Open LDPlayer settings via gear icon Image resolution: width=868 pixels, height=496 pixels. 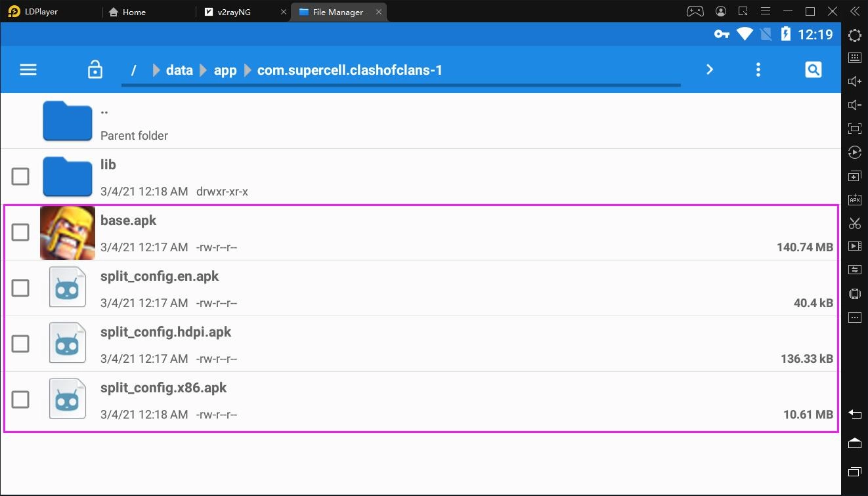click(x=854, y=35)
